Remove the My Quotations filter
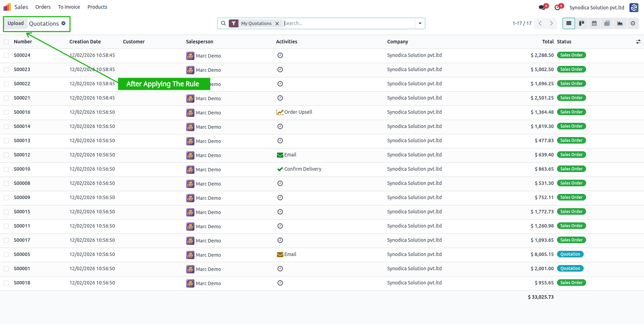The height and width of the screenshot is (324, 644). point(277,24)
